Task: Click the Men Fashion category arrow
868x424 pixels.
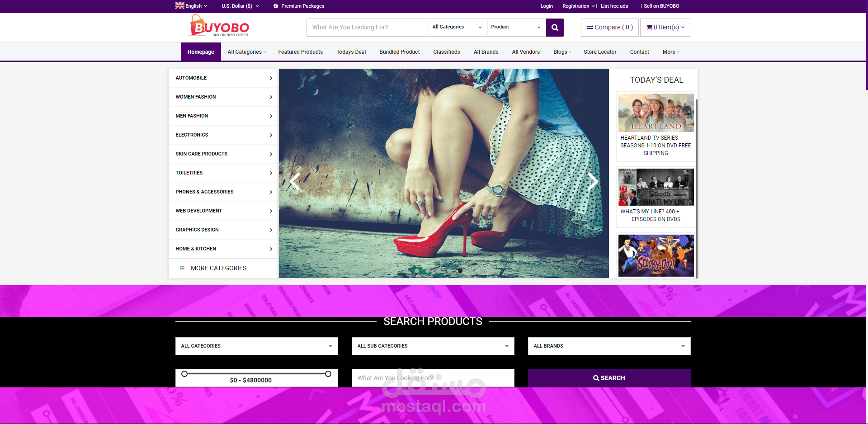Action: [x=271, y=116]
